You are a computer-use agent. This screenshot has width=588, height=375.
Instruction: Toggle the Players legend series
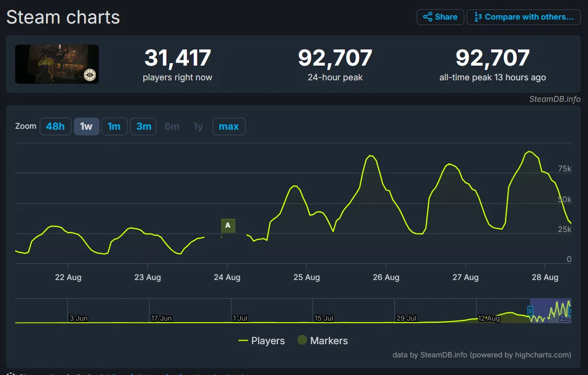tap(261, 341)
